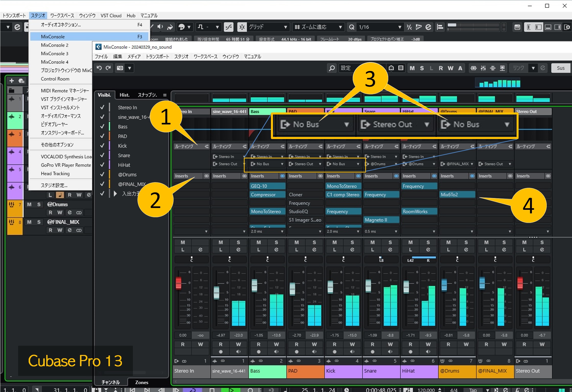Image resolution: width=572 pixels, height=392 pixels.
Task: Enable Write automation on Stereo Out channel
Action: tap(542, 344)
